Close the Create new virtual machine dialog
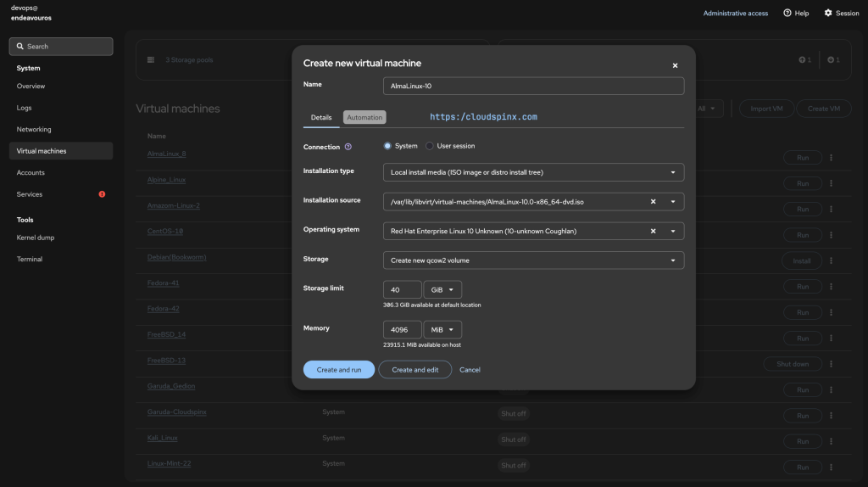 [675, 65]
